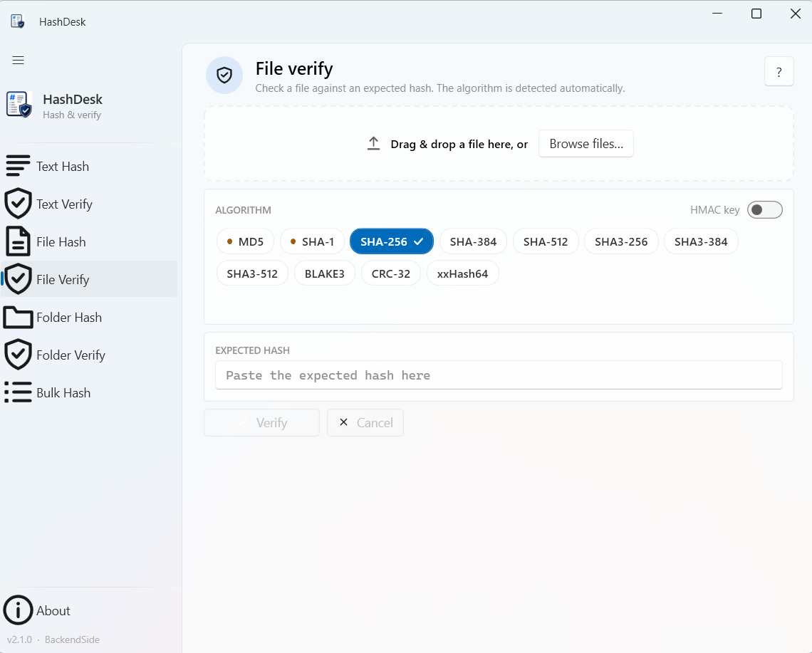Minimize the HashDesk window
Screen dimensions: 812x653
[717, 14]
